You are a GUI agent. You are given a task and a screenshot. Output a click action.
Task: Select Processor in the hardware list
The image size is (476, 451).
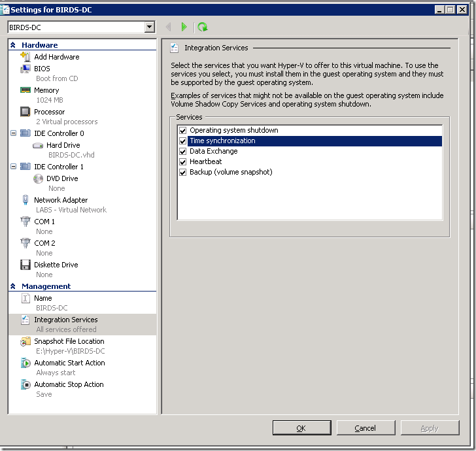[x=49, y=112]
